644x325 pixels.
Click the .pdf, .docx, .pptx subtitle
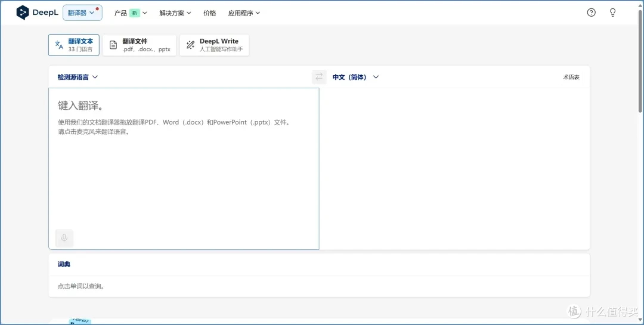click(146, 49)
